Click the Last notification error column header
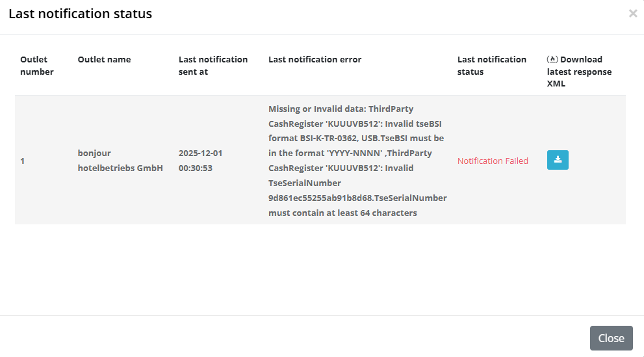Image resolution: width=644 pixels, height=357 pixels. pyautogui.click(x=315, y=59)
